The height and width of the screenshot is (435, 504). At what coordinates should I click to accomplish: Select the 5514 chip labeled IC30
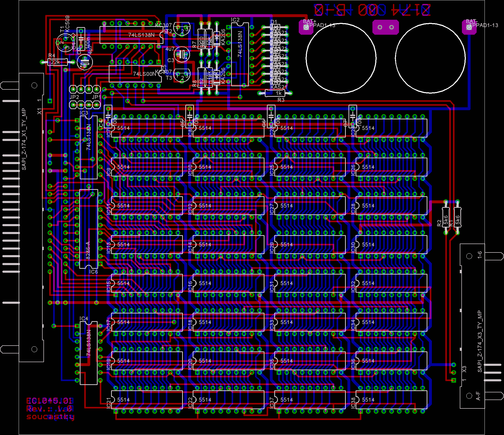[x=391, y=245]
